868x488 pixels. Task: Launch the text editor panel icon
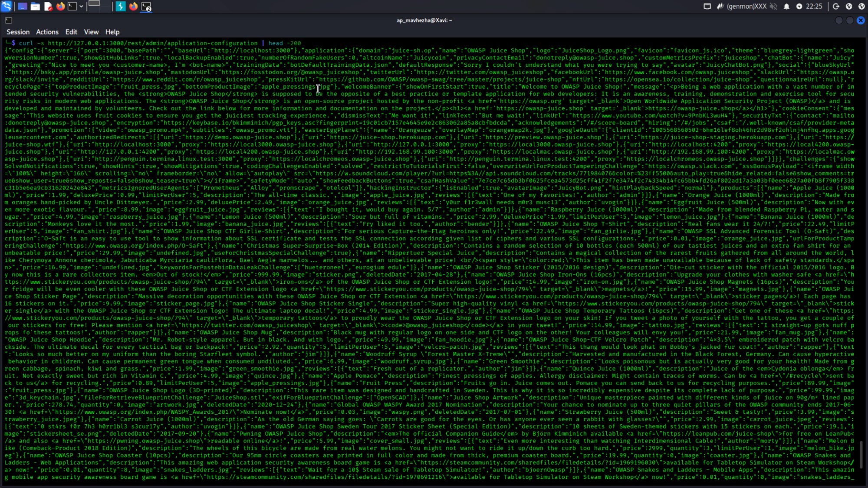(x=48, y=7)
